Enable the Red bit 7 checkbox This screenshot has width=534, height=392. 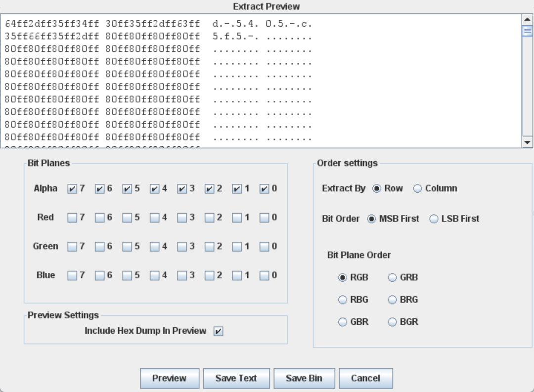click(73, 218)
